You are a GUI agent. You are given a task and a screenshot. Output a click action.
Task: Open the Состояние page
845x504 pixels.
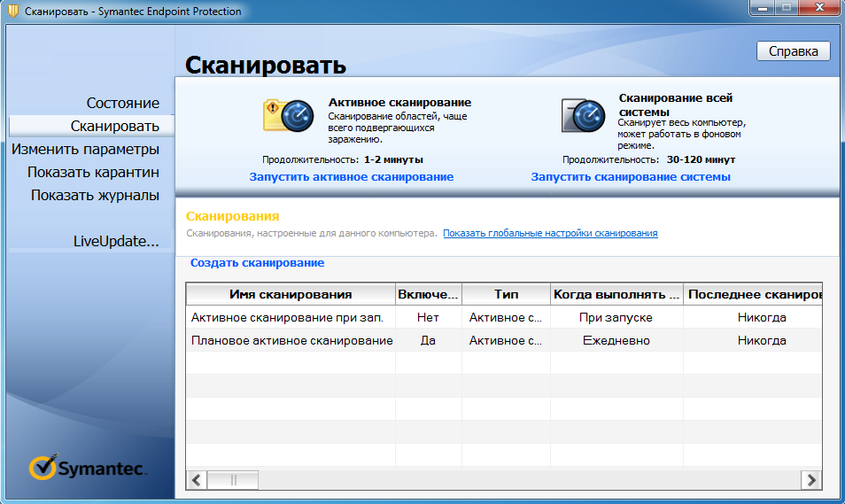coord(123,103)
